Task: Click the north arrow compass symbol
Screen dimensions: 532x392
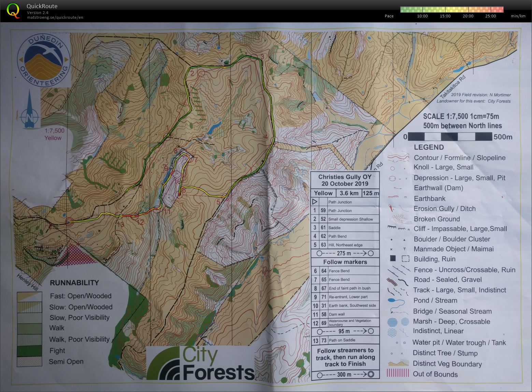Action: pyautogui.click(x=30, y=109)
